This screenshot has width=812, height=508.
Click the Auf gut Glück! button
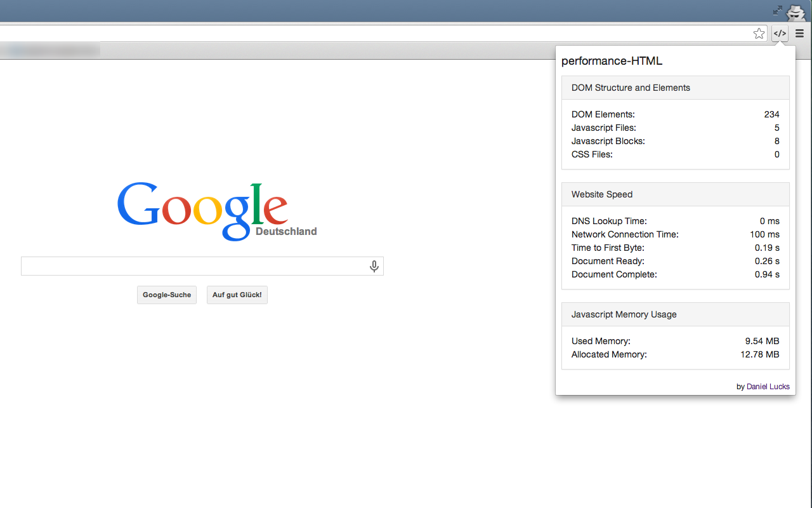click(x=237, y=295)
